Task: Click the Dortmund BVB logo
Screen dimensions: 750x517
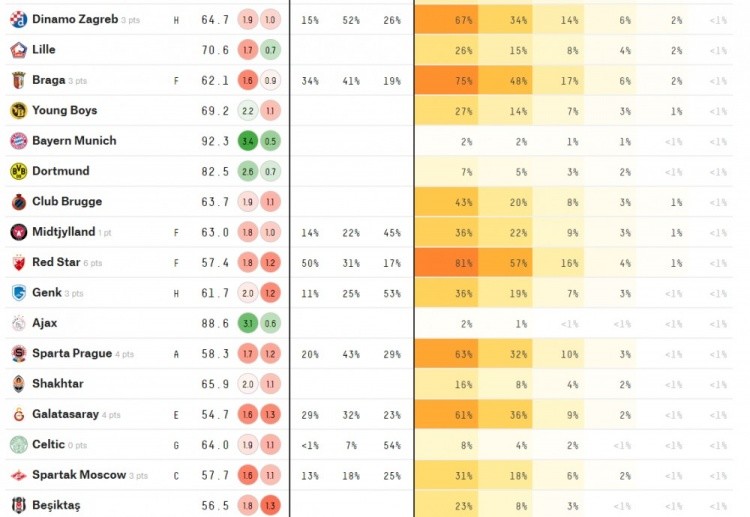Action: [19, 171]
